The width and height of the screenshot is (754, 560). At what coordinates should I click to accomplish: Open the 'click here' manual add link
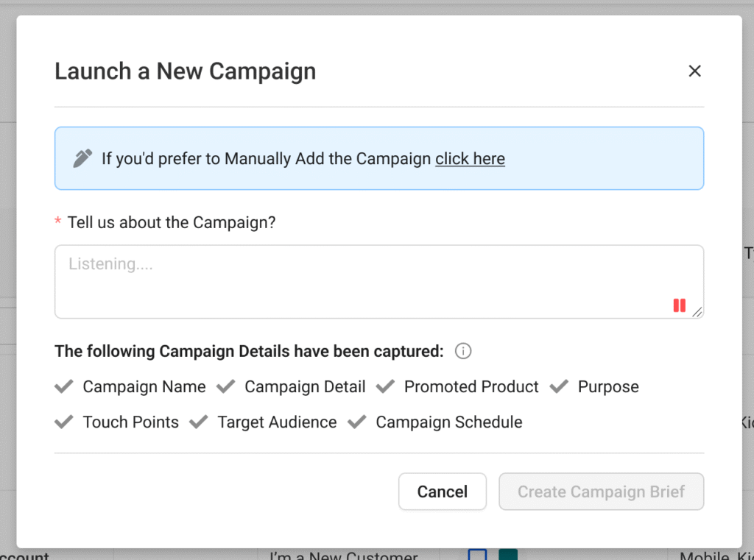pos(470,159)
